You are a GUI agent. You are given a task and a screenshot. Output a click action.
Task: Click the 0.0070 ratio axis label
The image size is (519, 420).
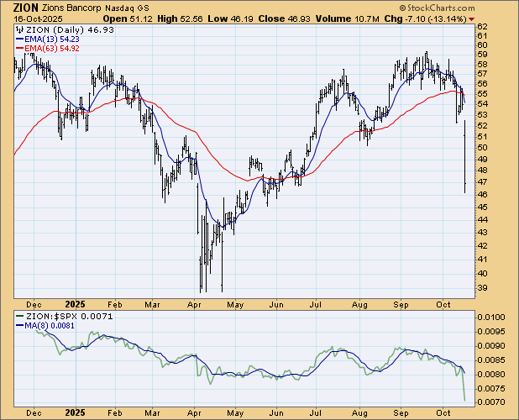(x=491, y=402)
